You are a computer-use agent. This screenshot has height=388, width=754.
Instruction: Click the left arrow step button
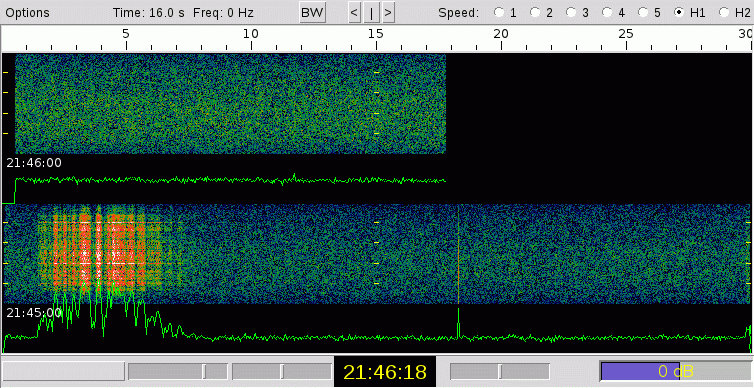click(354, 13)
